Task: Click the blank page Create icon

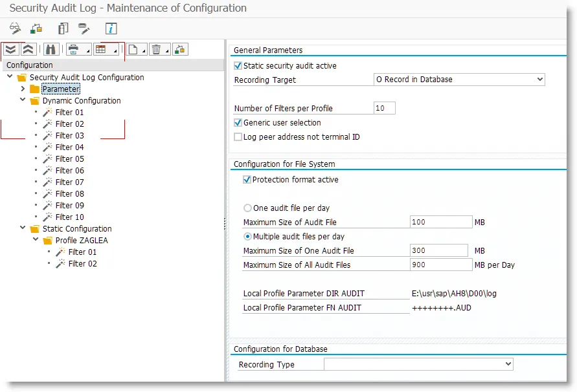Action: coord(133,50)
